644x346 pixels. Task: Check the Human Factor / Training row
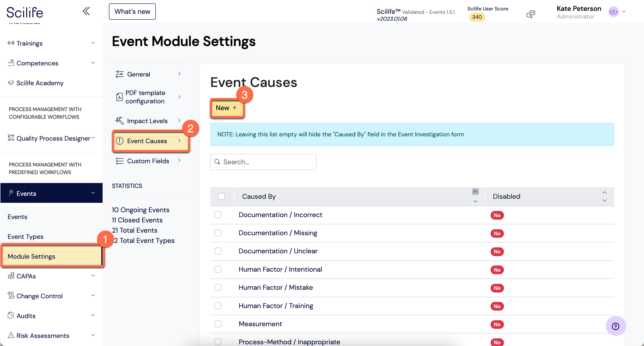(x=218, y=306)
